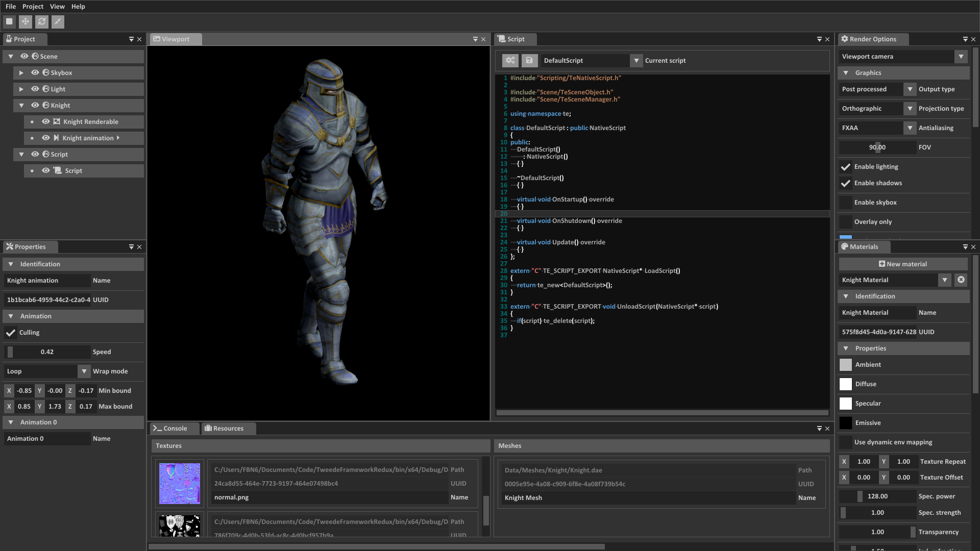Viewport: 980px width, 551px height.
Task: Select the scale gizmo tool
Action: pos(58,21)
